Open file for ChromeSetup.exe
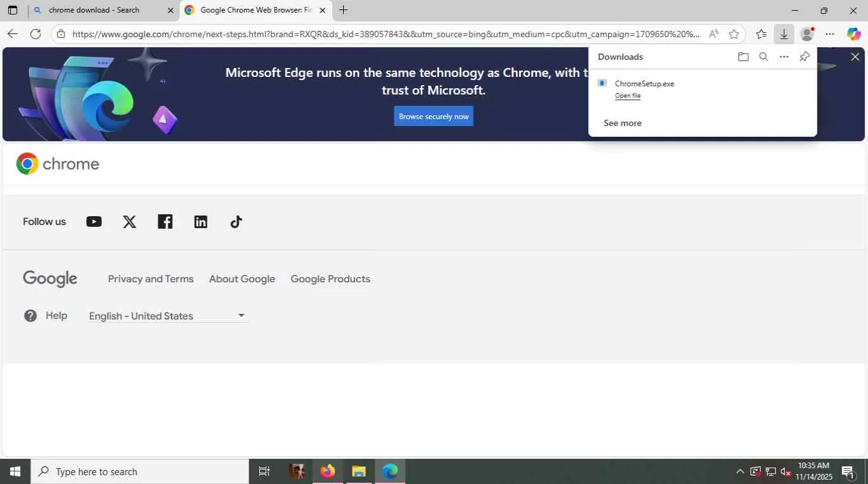Image resolution: width=868 pixels, height=484 pixels. 628,96
